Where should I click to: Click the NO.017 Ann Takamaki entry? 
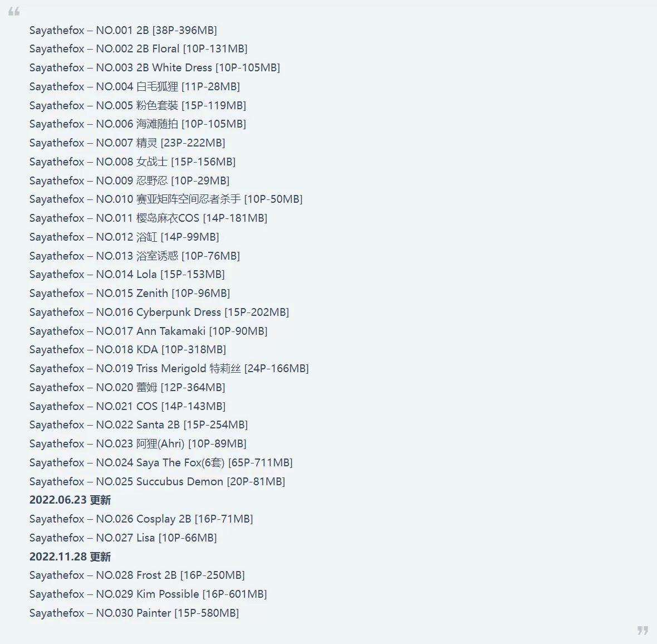tap(148, 331)
